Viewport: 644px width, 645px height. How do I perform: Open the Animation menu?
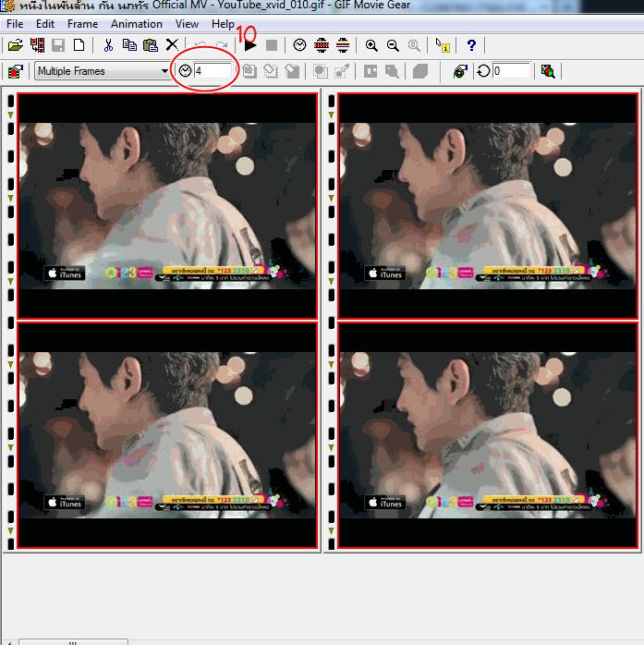click(x=137, y=24)
